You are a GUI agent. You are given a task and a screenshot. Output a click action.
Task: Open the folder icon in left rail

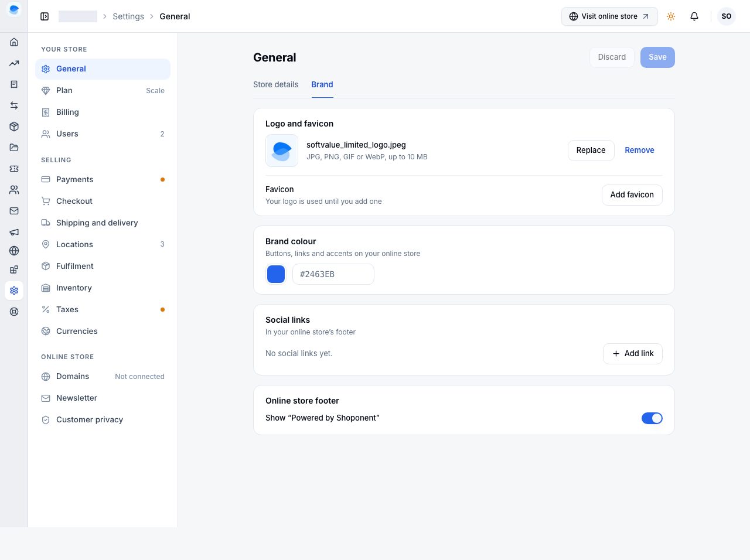click(14, 148)
